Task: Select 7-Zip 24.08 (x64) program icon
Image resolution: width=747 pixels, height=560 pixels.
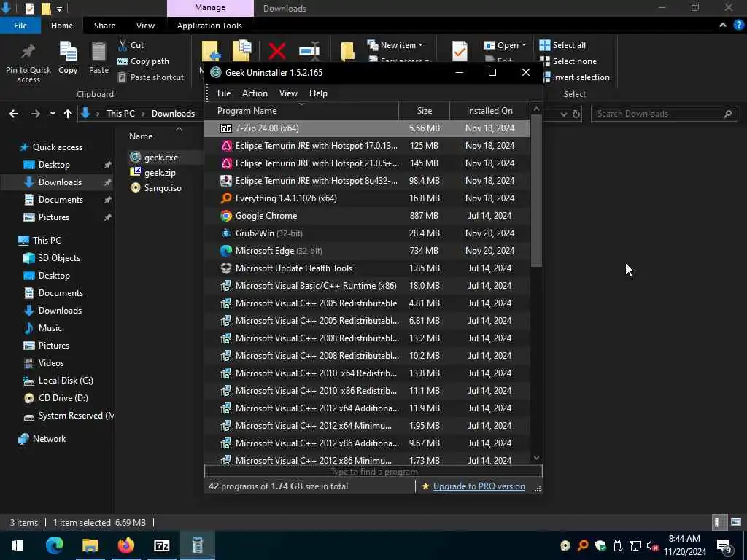Action: pyautogui.click(x=226, y=128)
